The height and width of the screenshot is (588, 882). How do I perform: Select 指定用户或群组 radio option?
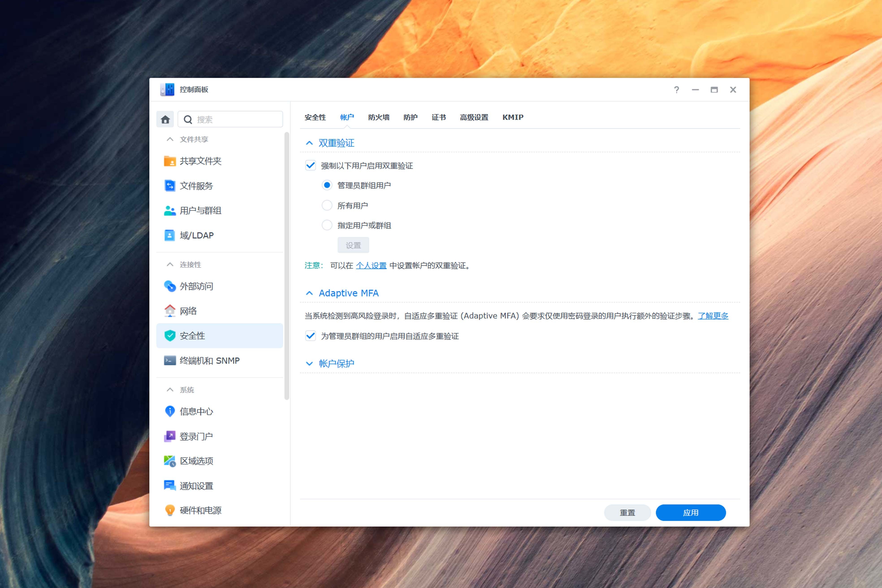(327, 225)
